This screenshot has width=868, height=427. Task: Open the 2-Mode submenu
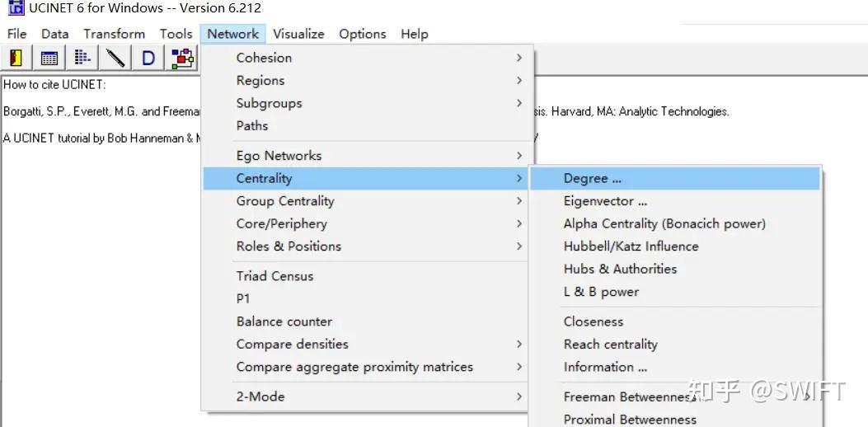(260, 396)
